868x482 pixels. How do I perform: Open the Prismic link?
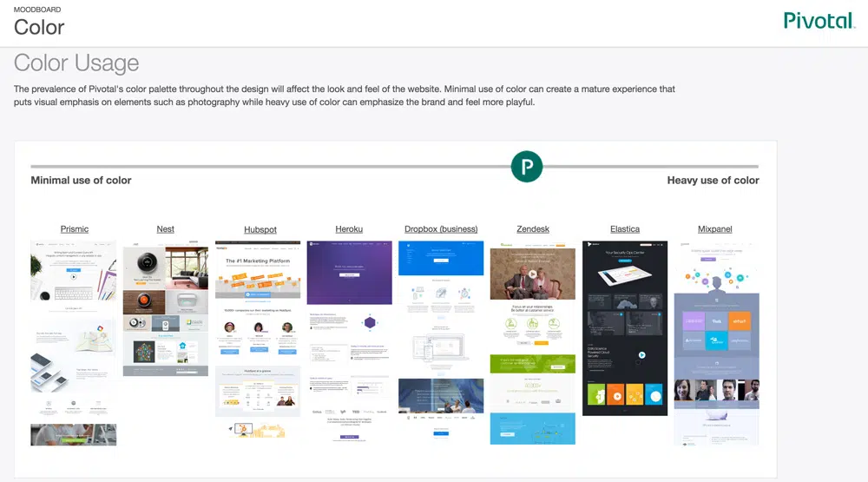tap(75, 229)
